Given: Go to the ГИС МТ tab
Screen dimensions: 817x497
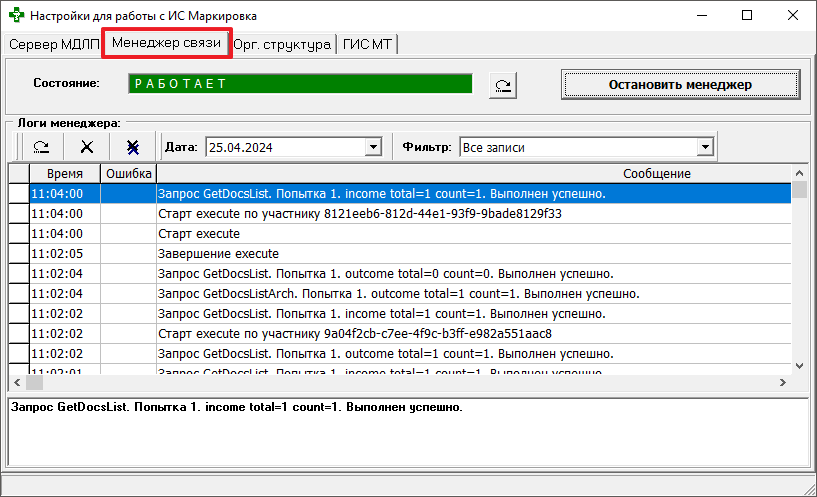Looking at the screenshot, I should pos(369,44).
